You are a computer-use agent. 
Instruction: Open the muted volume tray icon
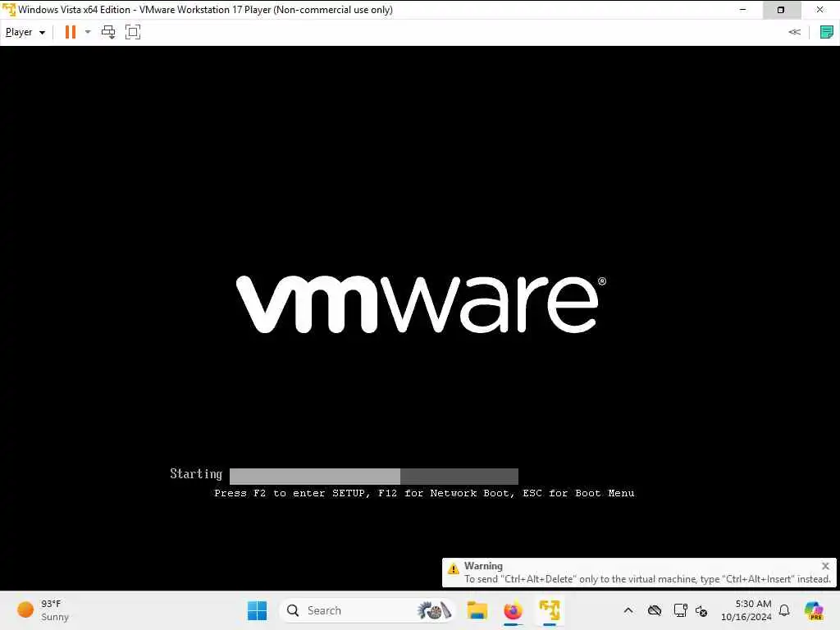tap(701, 610)
